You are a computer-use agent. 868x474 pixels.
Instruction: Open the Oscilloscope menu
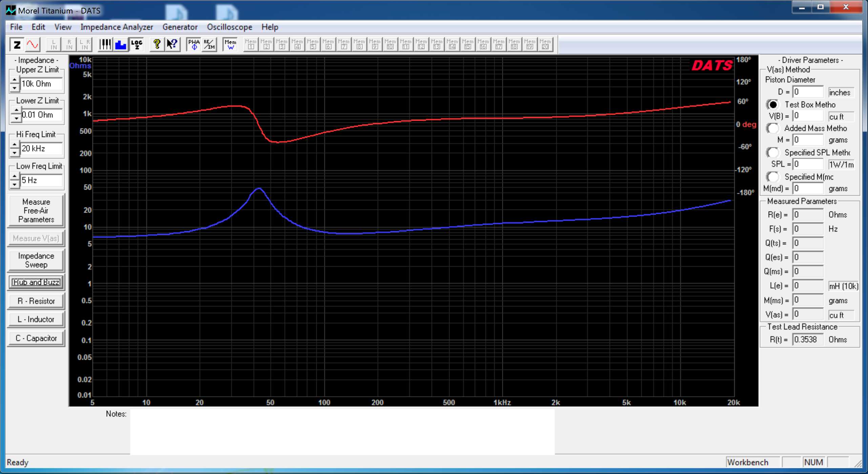click(x=230, y=27)
